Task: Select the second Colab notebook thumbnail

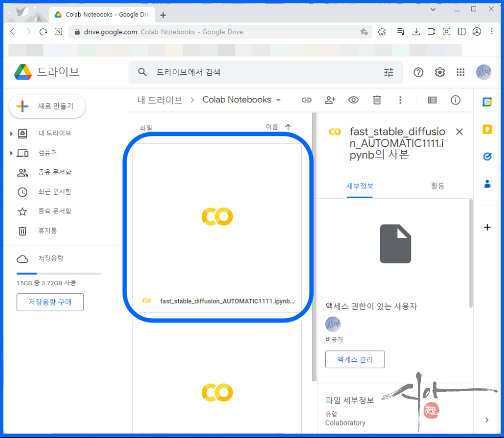Action: (217, 377)
